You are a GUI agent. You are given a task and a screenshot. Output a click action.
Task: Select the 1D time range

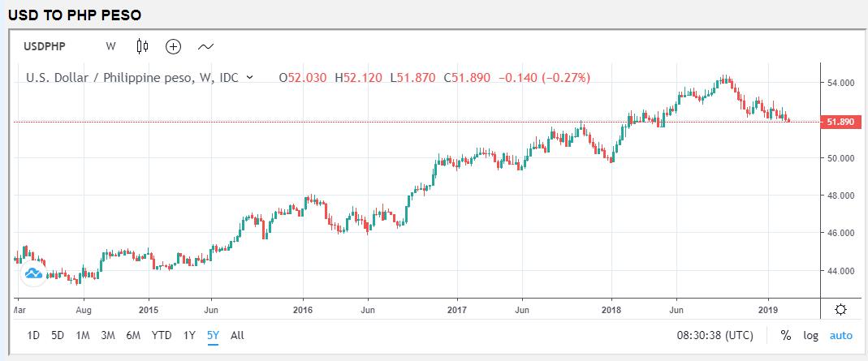[33, 335]
